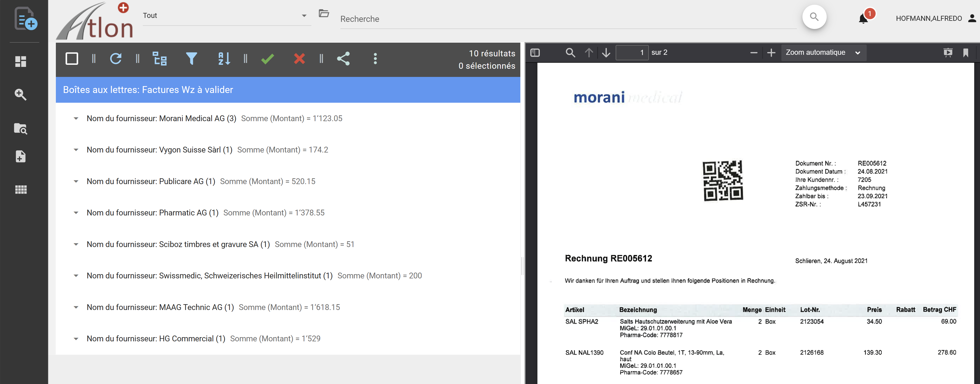Open the Zoom automatique dropdown
Screen dimensions: 980x384
tap(824, 52)
